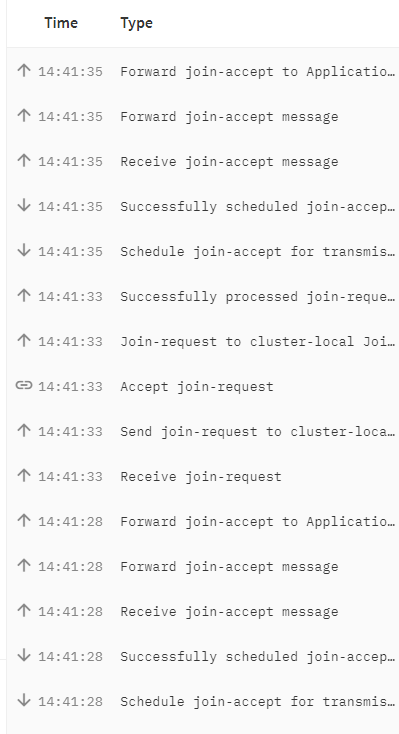Screen dimensions: 399x734
Task: Click down arrow next to 14:41:35 Schedule join-accept
Action: pyautogui.click(x=24, y=250)
